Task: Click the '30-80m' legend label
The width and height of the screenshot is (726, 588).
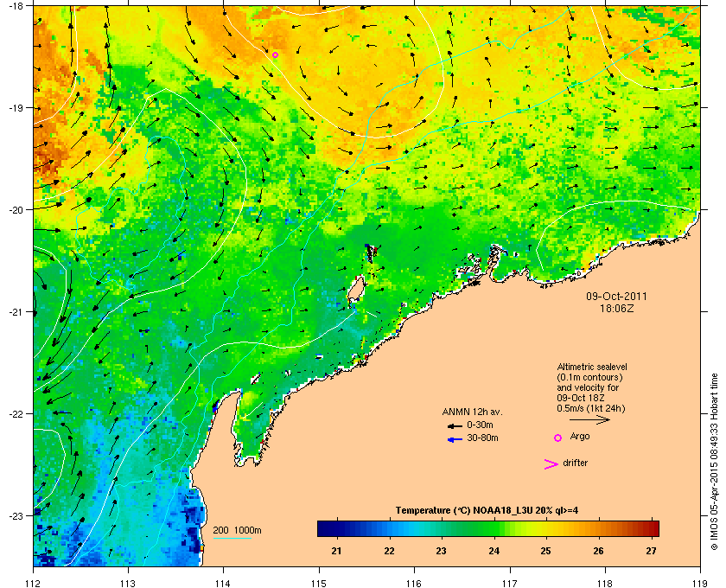Action: click(x=482, y=438)
